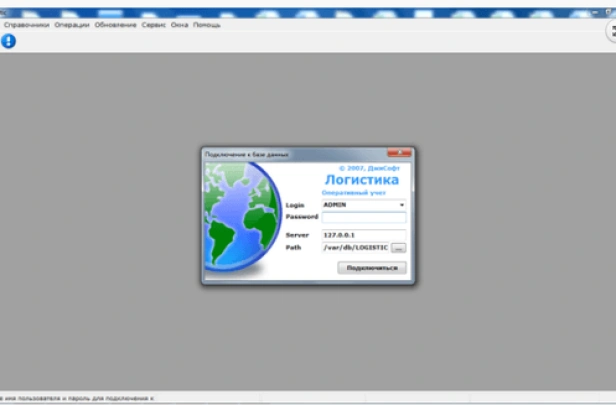This screenshot has height=405, width=616.
Task: Click the Server address field
Action: pos(363,234)
